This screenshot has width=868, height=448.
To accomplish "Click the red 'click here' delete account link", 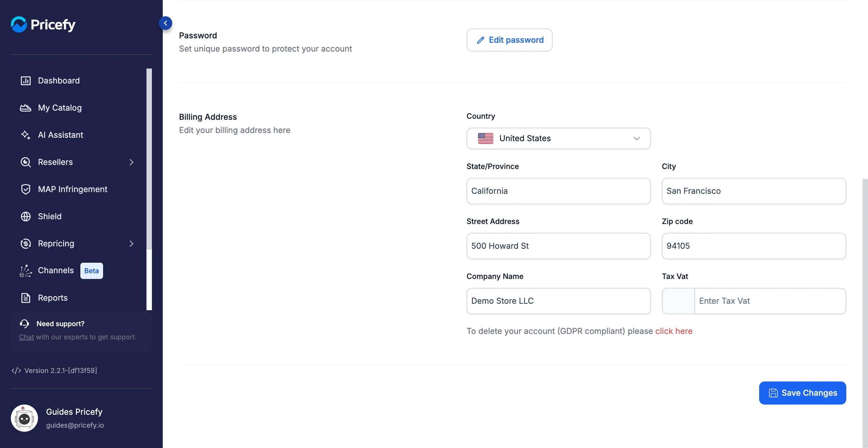I will coord(674,331).
